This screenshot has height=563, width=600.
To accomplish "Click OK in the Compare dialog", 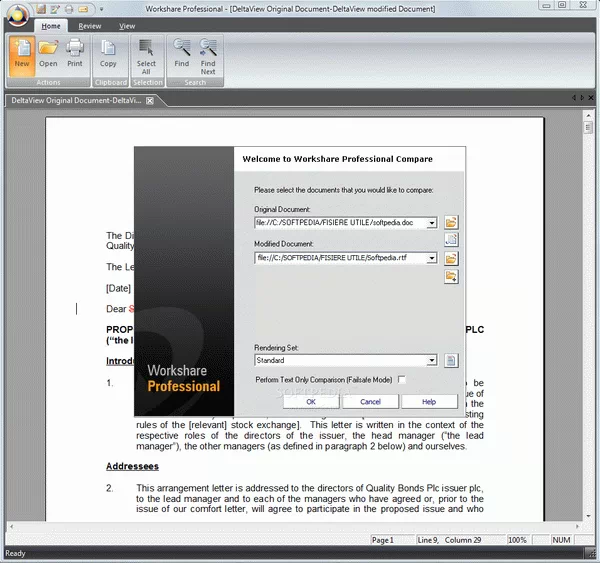I will click(x=311, y=401).
